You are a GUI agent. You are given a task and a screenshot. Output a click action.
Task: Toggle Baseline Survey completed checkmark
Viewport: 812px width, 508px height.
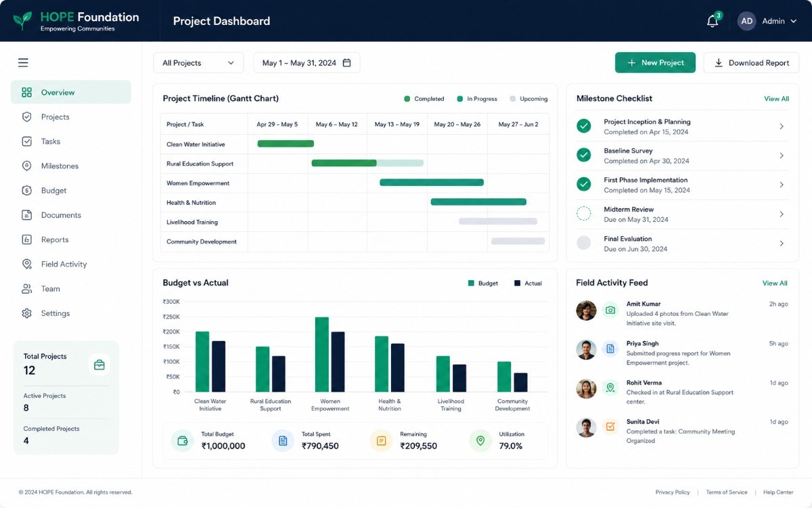pos(583,155)
